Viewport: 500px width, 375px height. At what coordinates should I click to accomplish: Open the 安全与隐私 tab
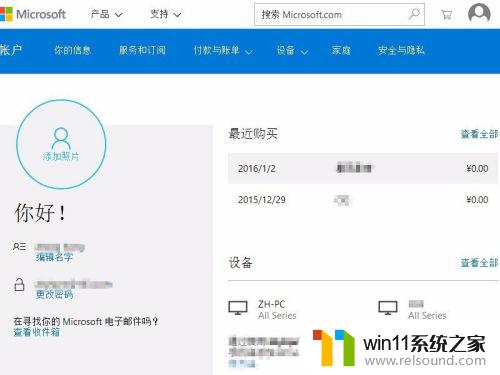pyautogui.click(x=401, y=50)
